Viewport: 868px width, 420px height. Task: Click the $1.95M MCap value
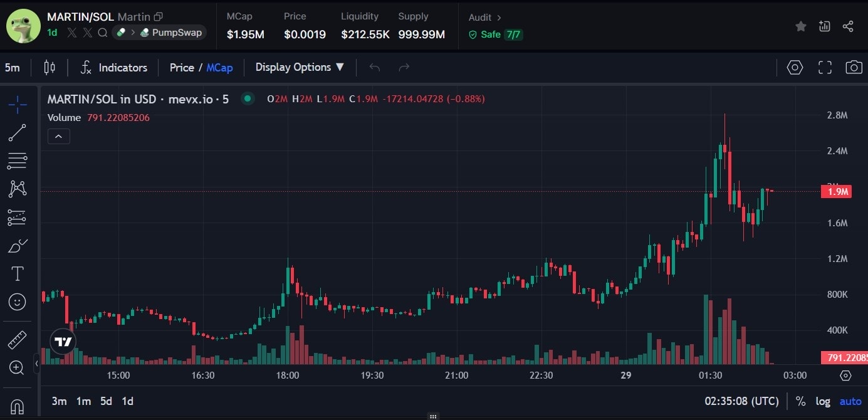[x=246, y=34]
